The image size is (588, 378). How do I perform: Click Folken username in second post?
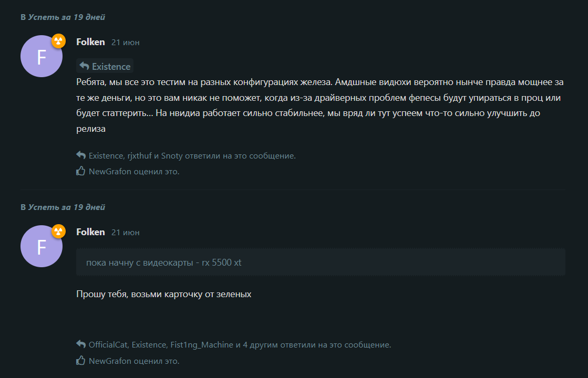coord(90,232)
